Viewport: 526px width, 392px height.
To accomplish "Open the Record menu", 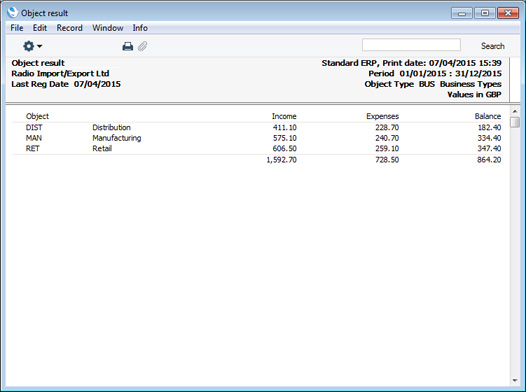I will (x=69, y=28).
